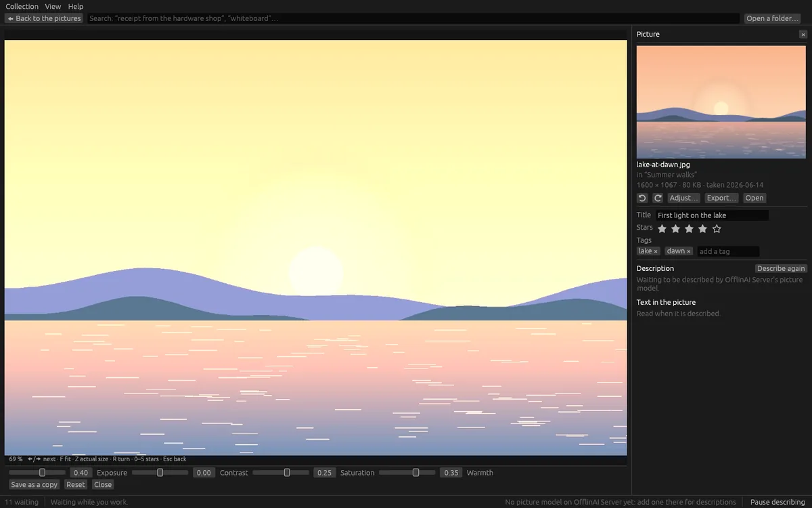Set rating to one star
Viewport: 812px width, 508px height.
[662, 229]
